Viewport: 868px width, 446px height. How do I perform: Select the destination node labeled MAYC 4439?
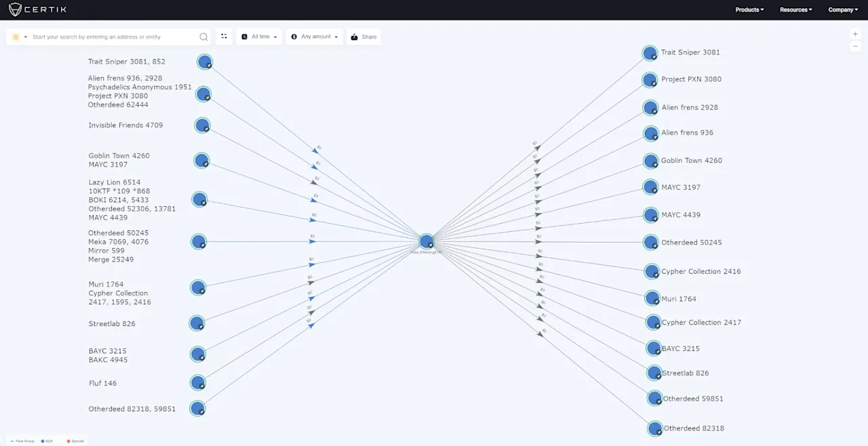tap(651, 216)
